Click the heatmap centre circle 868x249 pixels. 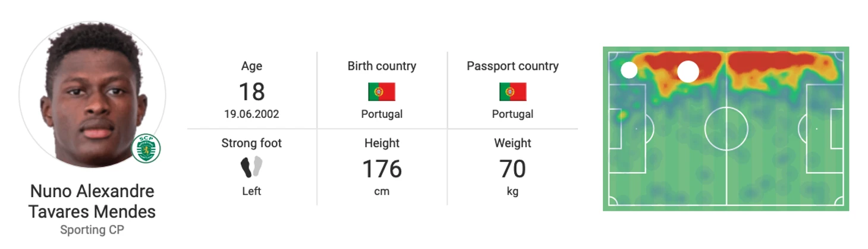tap(726, 128)
